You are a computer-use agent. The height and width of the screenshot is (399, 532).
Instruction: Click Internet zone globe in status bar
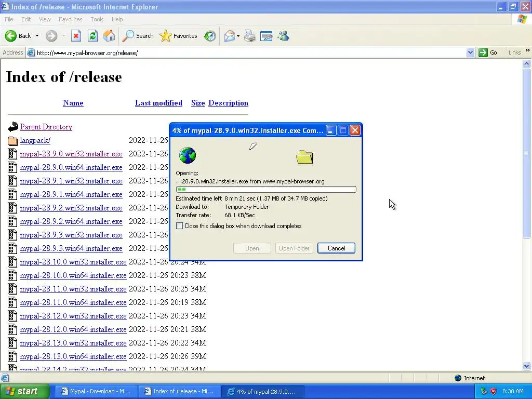458,378
